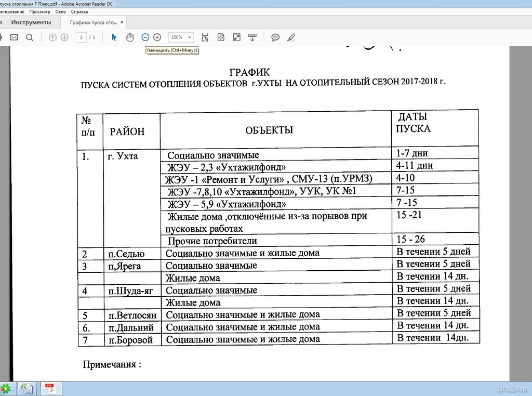
Task: Zoom out with the minus button
Action: coord(145,37)
